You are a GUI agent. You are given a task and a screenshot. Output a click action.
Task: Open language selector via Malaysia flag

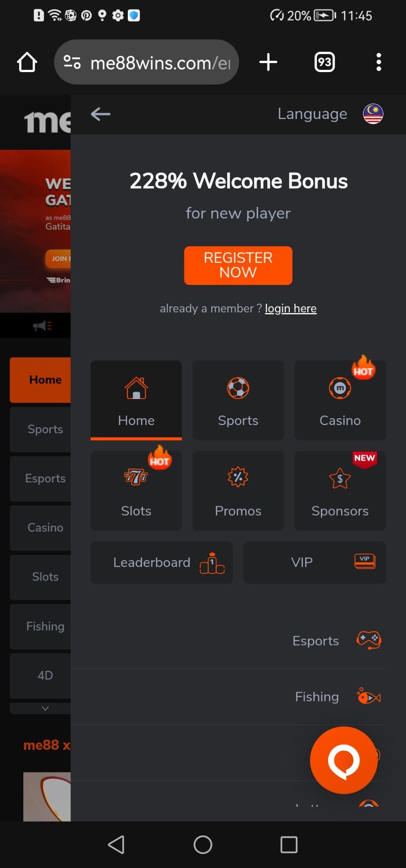(373, 114)
